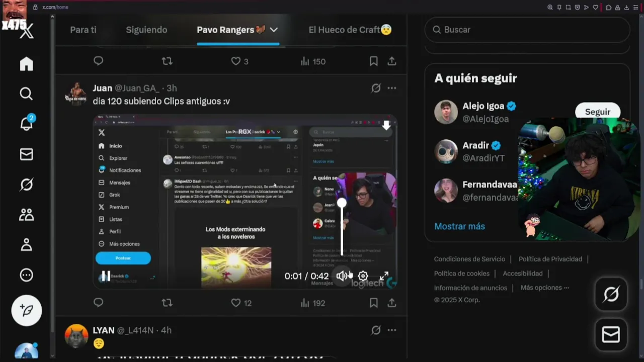The width and height of the screenshot is (644, 362).
Task: Open more menu on LYAN's post
Action: pos(391,330)
